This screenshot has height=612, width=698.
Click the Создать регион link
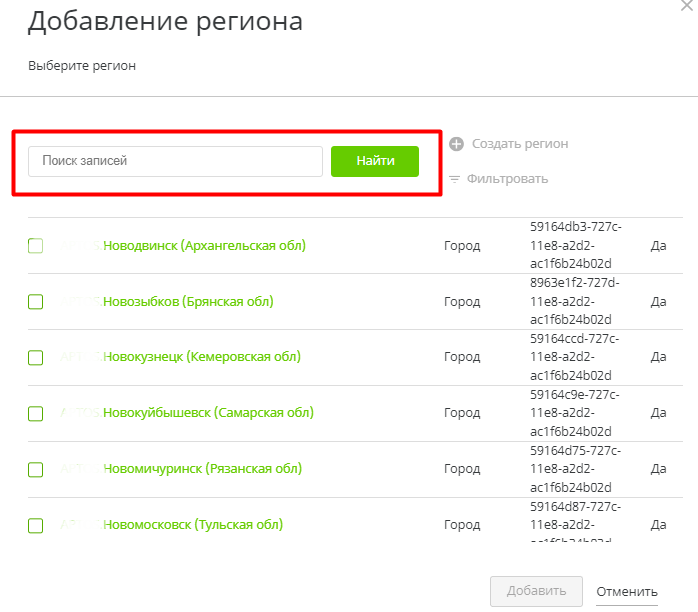(519, 144)
